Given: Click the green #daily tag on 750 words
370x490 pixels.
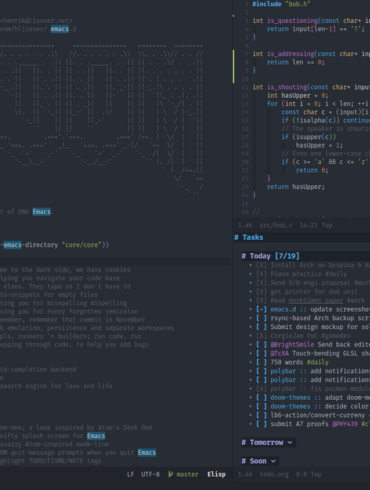Looking at the screenshot, I should [318, 362].
